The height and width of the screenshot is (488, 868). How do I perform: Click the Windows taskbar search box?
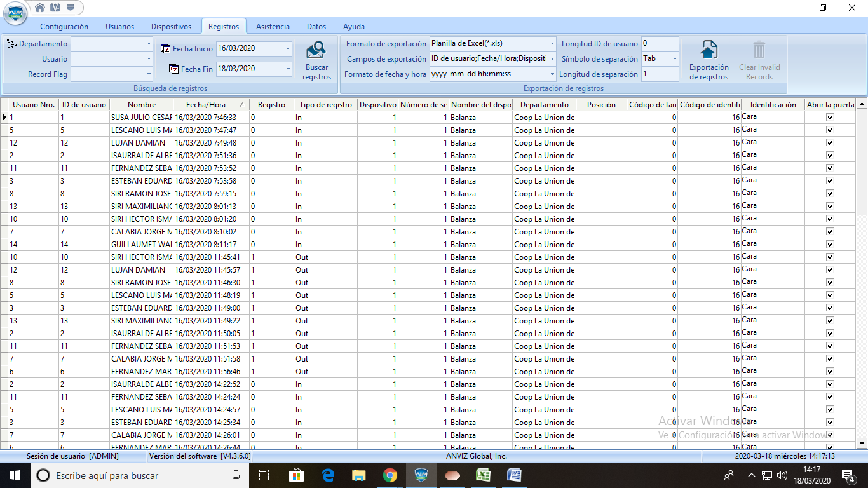[x=141, y=475]
